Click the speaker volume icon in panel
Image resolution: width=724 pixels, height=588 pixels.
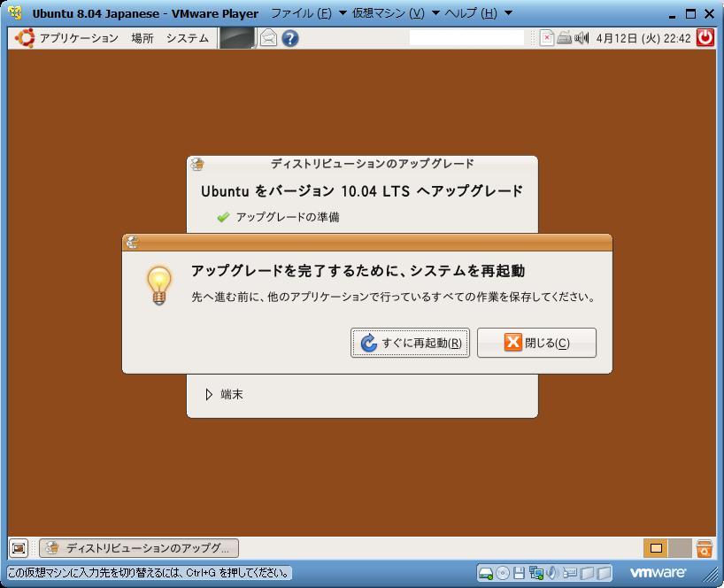[582, 38]
